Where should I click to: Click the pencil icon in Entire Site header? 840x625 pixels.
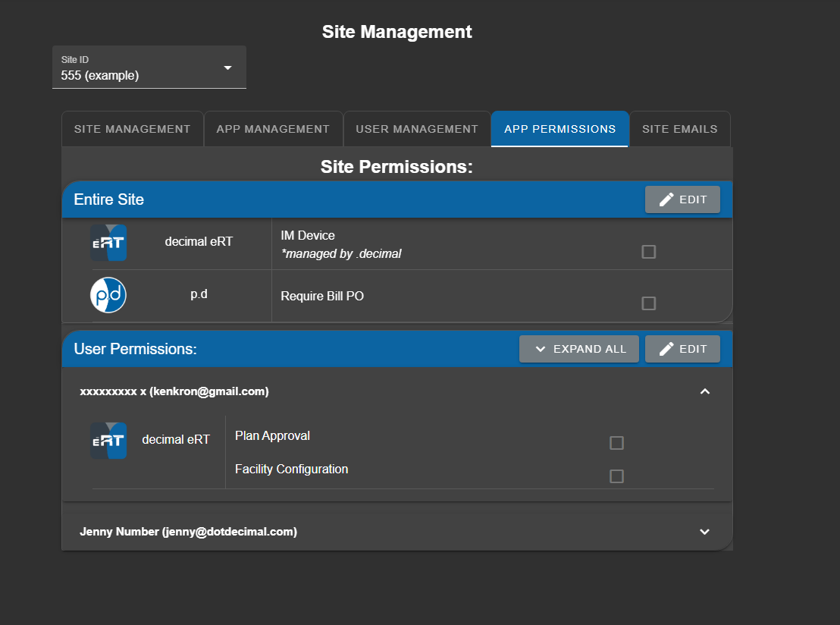666,199
